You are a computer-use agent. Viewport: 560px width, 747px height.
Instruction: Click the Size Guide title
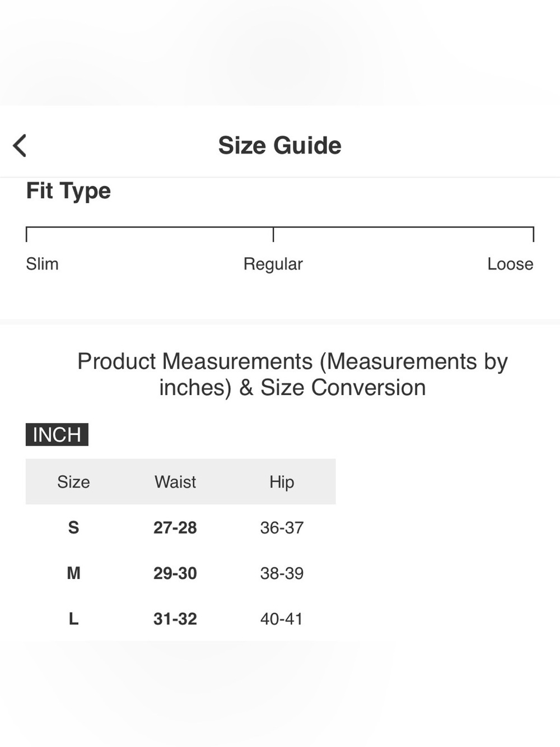tap(279, 146)
